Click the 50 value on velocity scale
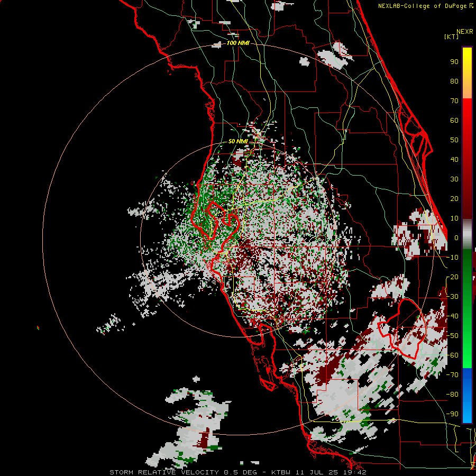Image resolution: width=476 pixels, height=476 pixels. click(x=454, y=140)
